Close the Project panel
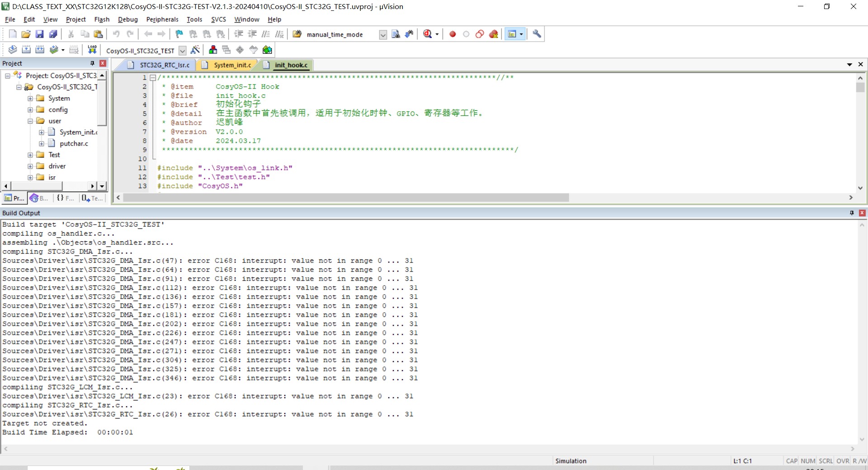Viewport: 868px width, 470px height. 103,63
